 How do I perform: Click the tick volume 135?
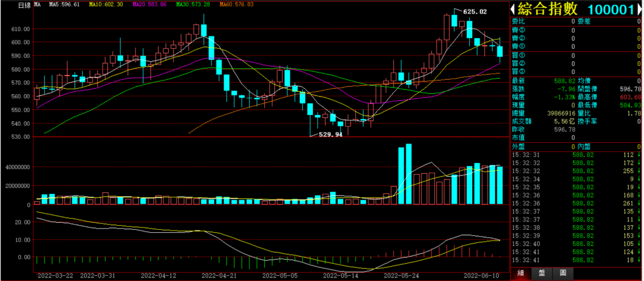pos(629,212)
